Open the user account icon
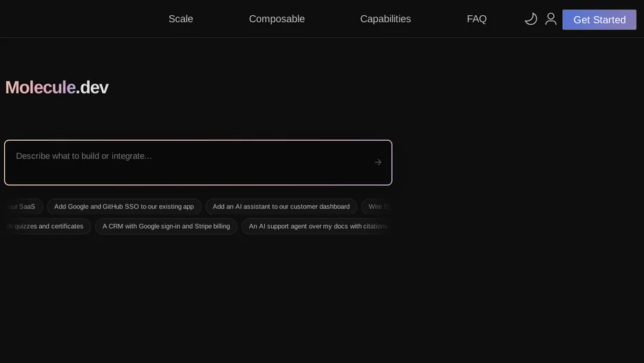The height and width of the screenshot is (363, 644). pyautogui.click(x=550, y=19)
